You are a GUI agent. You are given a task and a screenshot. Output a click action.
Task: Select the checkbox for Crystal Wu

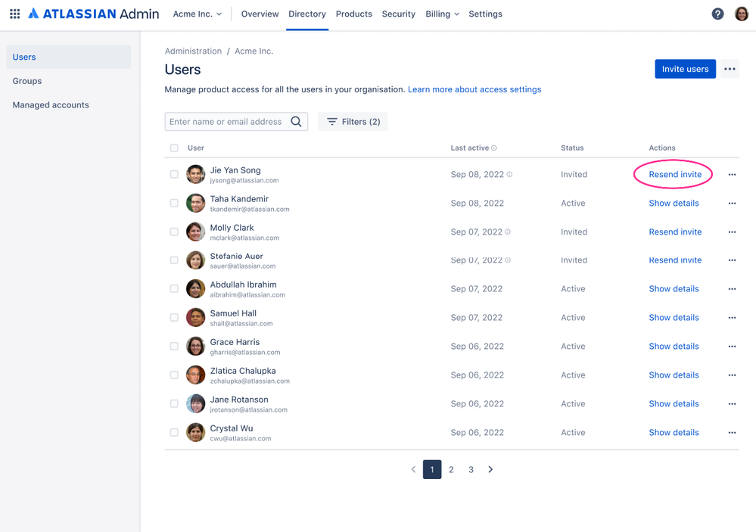click(173, 432)
